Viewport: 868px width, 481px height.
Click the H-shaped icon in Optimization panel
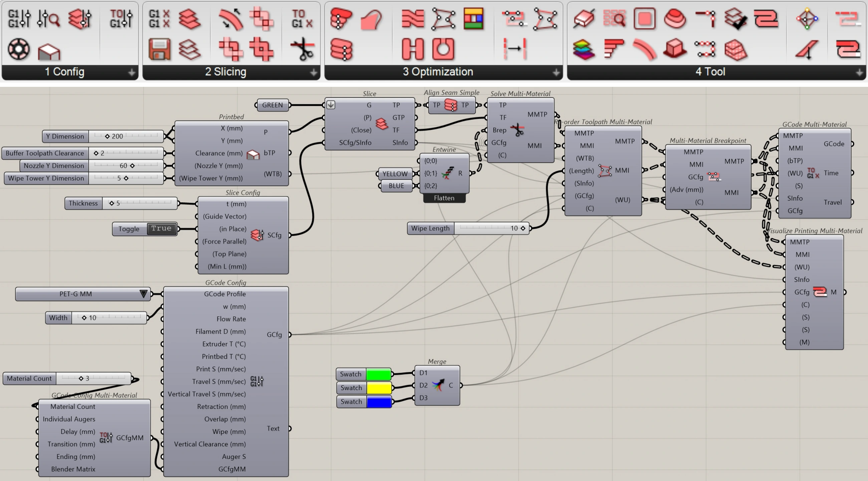point(412,49)
